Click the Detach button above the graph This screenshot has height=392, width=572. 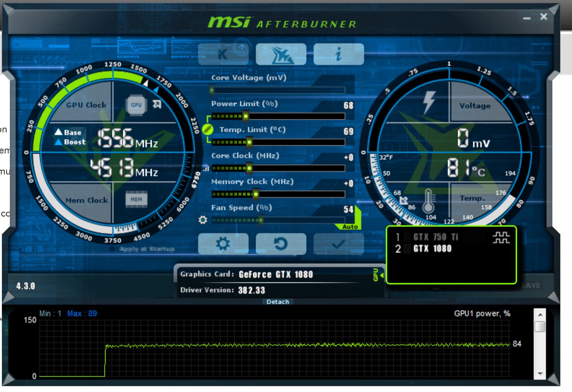[278, 302]
